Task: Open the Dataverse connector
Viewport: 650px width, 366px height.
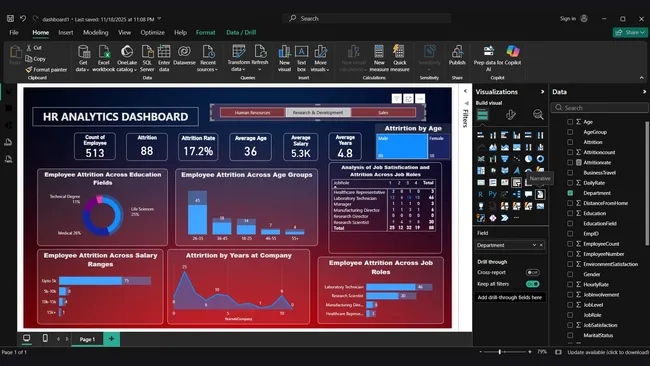Action: click(184, 55)
